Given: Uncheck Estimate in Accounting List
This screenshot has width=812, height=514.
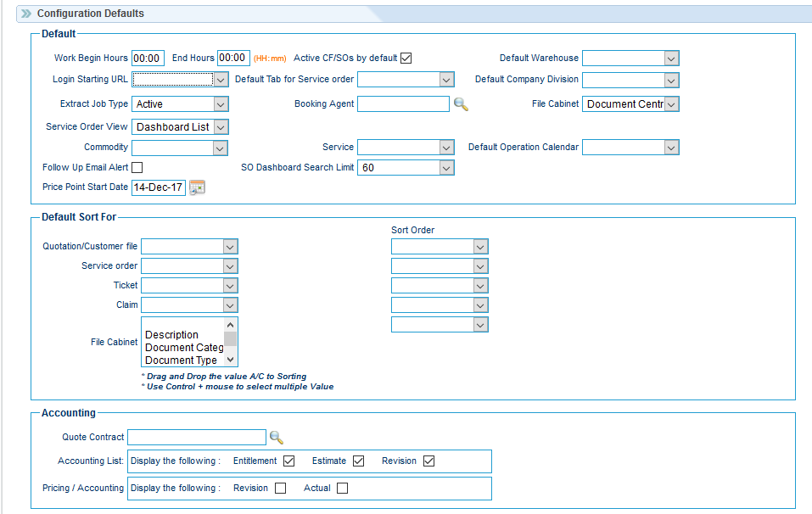Looking at the screenshot, I should pos(358,461).
